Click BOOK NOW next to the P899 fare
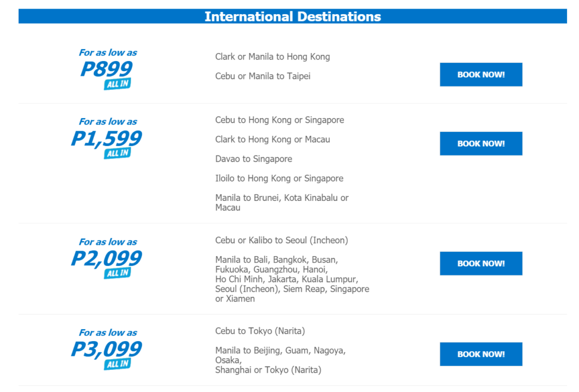579x392 pixels. coord(481,74)
